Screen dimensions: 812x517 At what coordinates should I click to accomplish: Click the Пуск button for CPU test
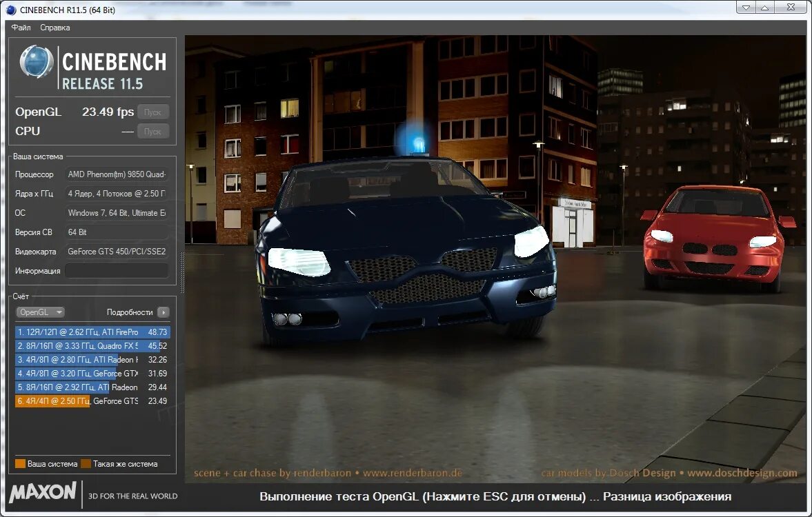point(152,132)
